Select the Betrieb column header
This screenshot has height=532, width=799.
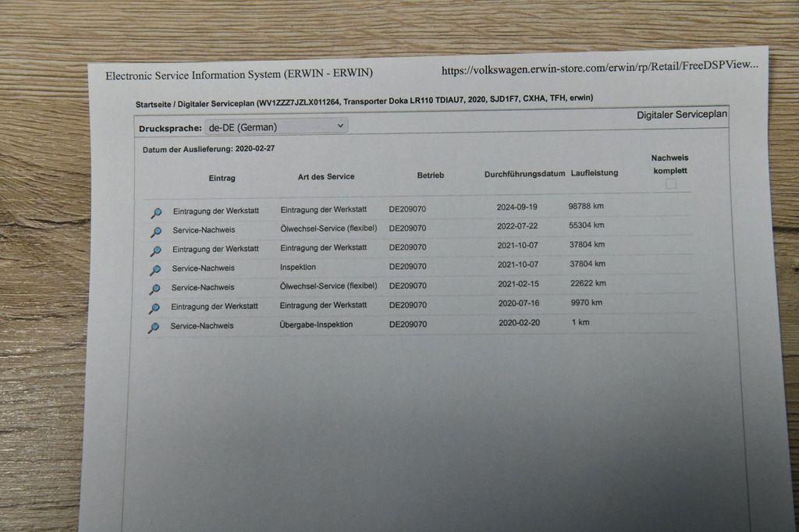tap(430, 176)
